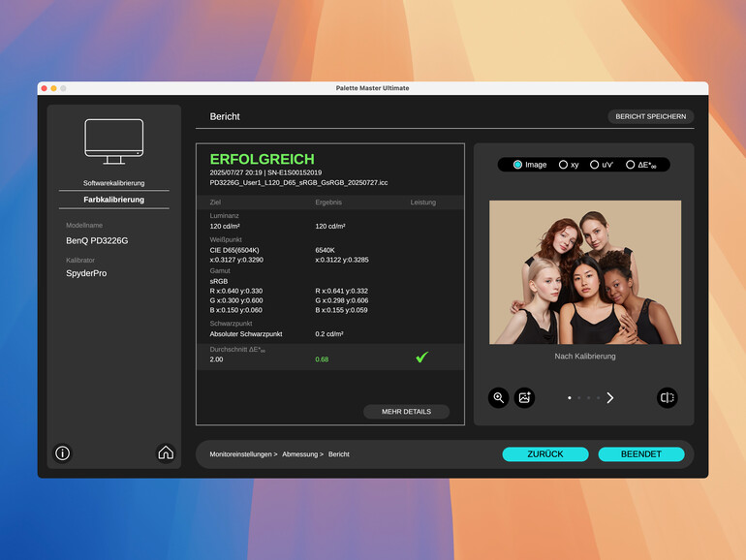The height and width of the screenshot is (560, 746).
Task: Click the ICC filename PD3226G_User1_L120_D65_sRGB_GsRGB_20250727.icc
Action: 298,183
